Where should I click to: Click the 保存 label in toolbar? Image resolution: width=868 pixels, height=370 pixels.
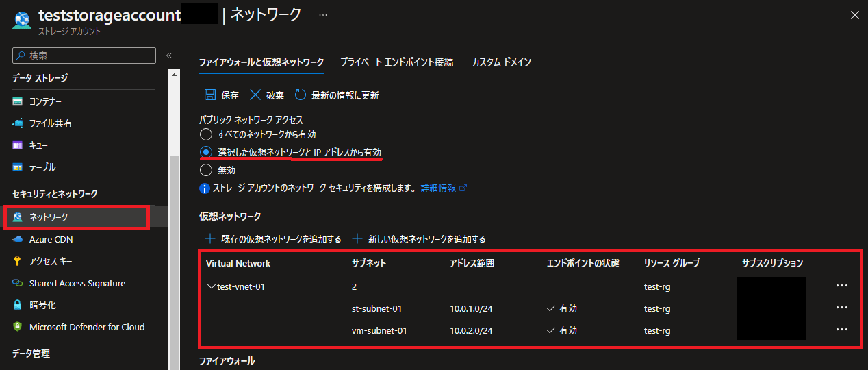pos(230,95)
